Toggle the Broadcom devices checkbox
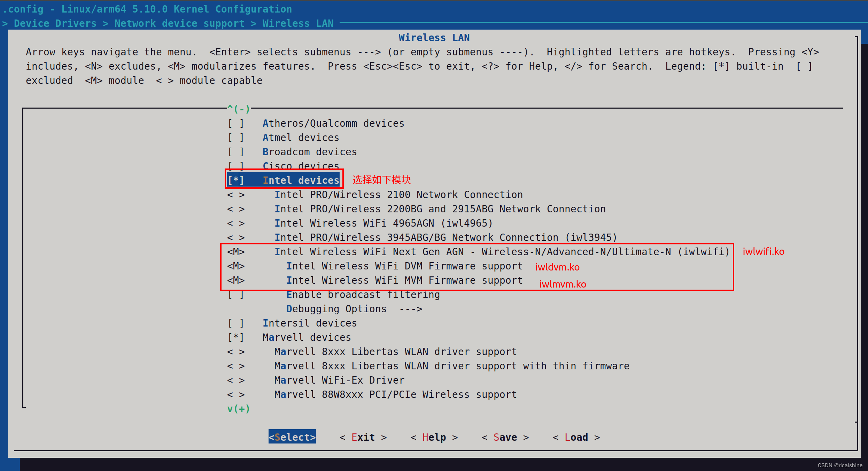The image size is (868, 471). (x=236, y=152)
